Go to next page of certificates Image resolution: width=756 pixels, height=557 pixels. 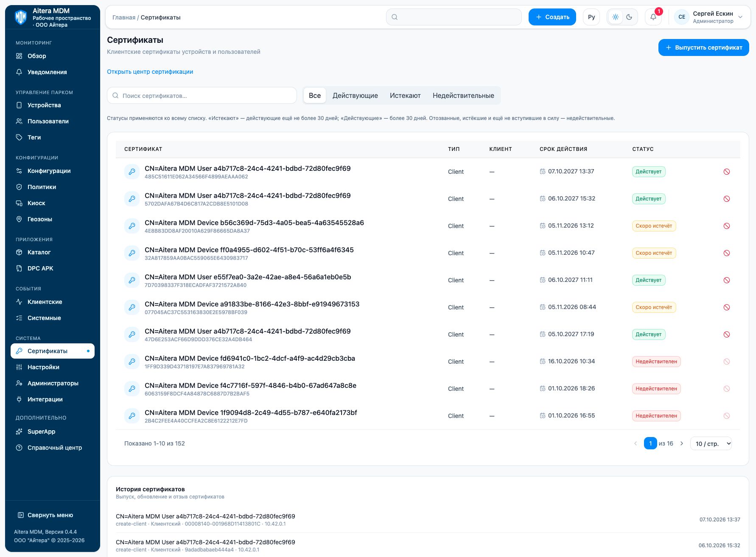pos(682,443)
